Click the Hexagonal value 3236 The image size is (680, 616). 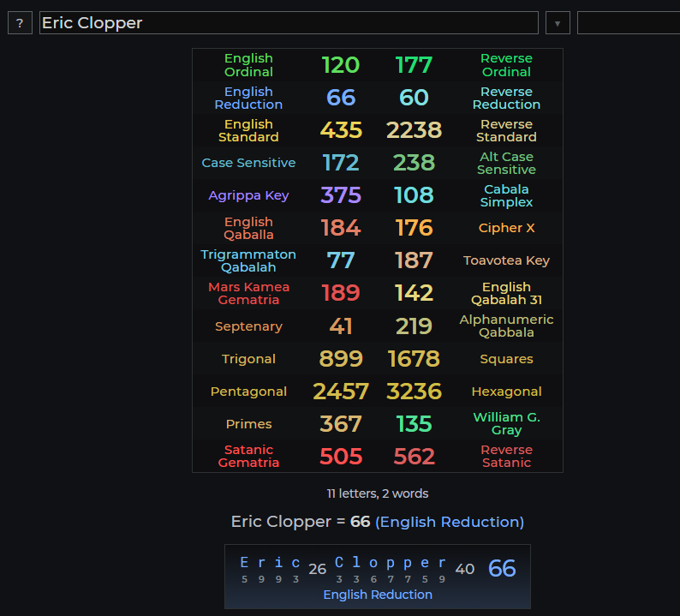click(414, 391)
